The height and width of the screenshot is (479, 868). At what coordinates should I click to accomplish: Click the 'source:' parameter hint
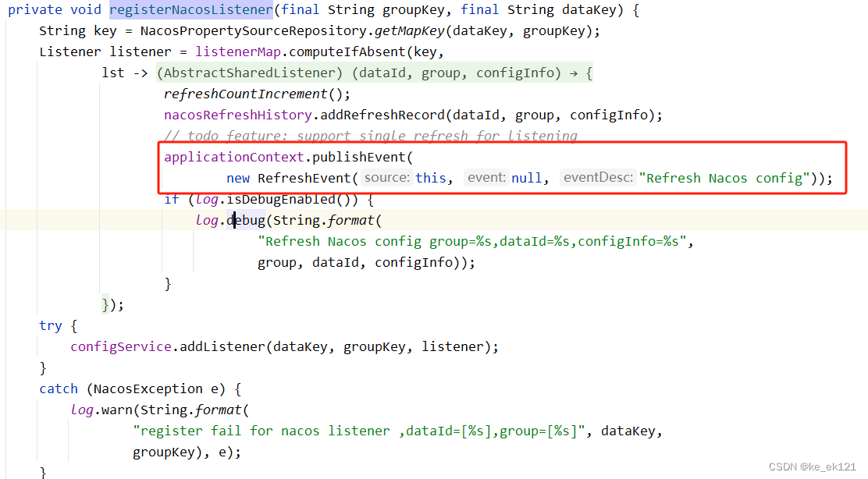tap(387, 178)
